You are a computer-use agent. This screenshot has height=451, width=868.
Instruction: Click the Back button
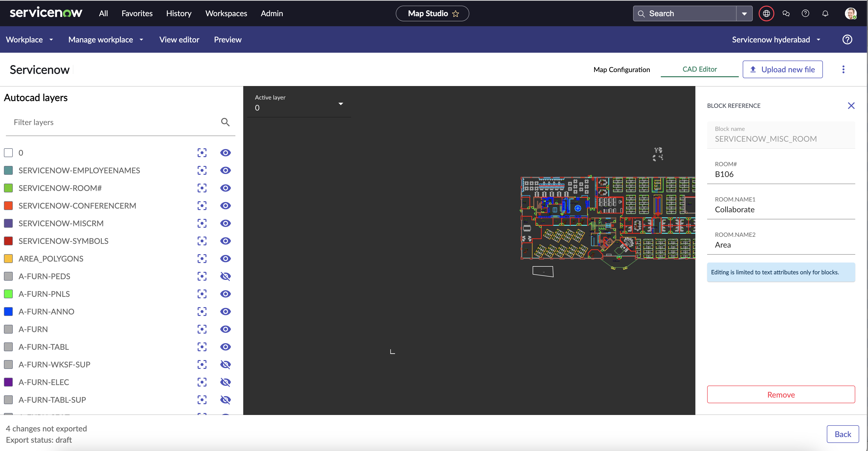tap(842, 434)
